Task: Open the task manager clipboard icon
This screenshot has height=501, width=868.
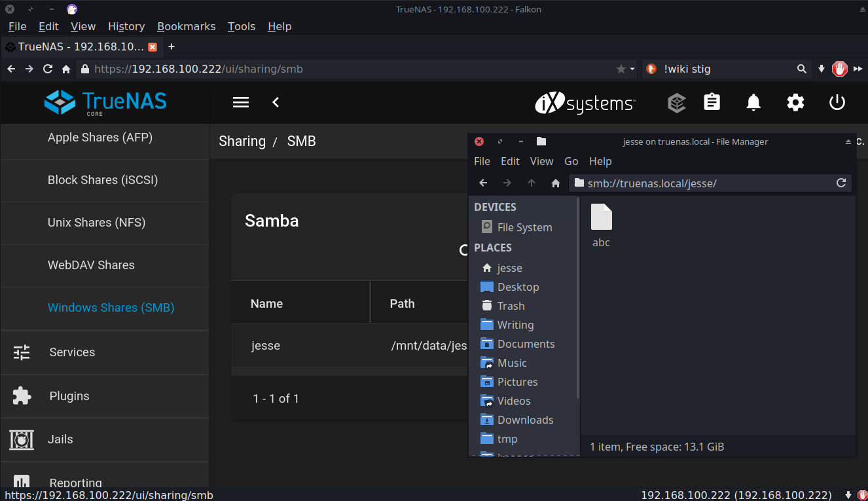Action: [x=712, y=102]
